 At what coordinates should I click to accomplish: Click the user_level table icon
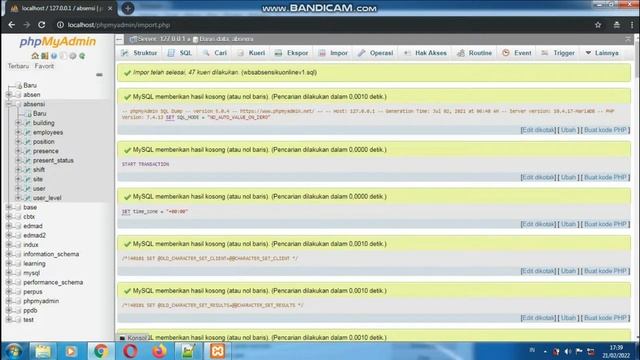28,198
